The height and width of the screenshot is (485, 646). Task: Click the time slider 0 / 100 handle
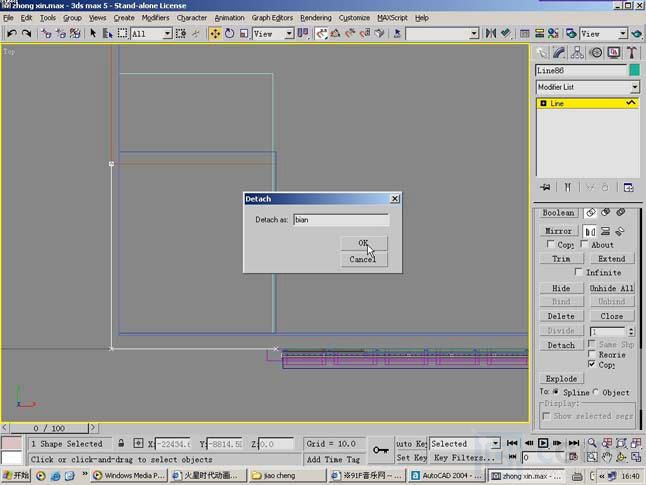(x=49, y=428)
